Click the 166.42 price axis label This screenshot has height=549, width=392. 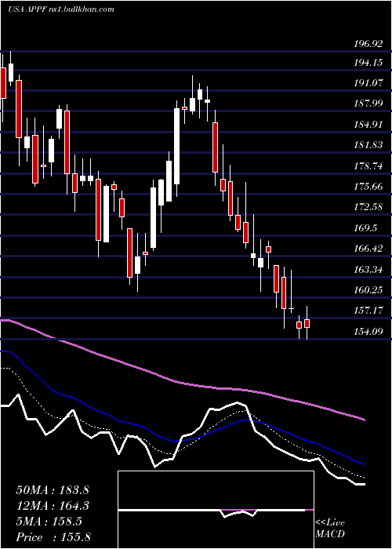368,249
